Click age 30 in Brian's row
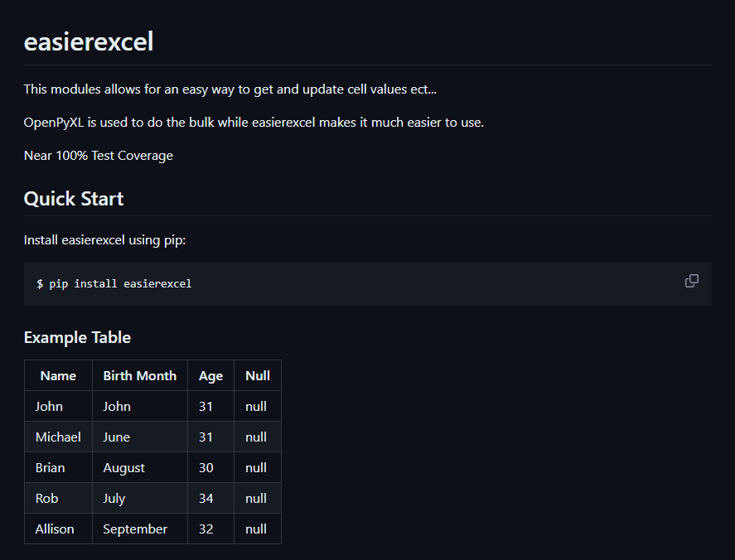 coord(210,468)
